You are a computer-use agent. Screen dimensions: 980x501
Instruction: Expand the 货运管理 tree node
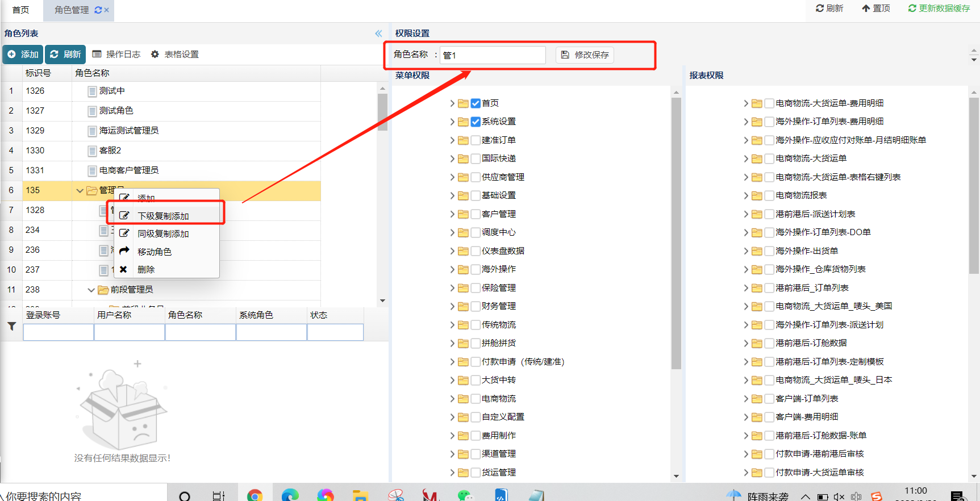452,473
